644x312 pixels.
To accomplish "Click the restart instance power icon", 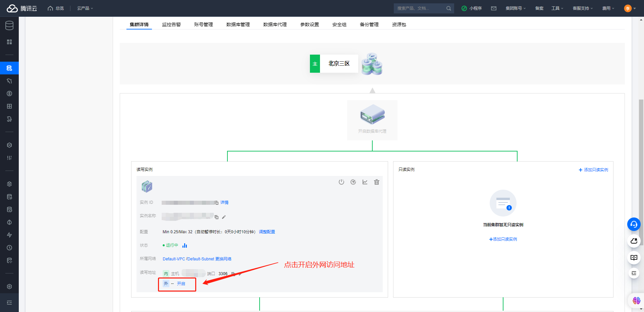I will point(341,182).
